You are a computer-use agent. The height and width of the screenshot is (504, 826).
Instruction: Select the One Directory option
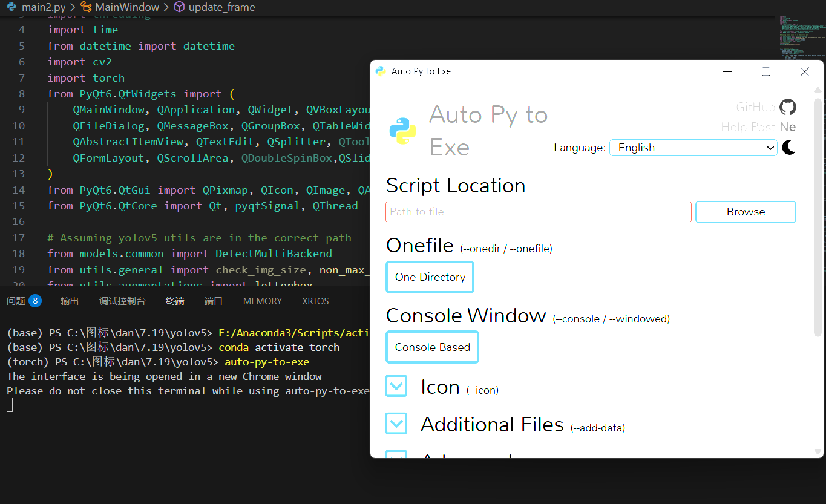tap(430, 277)
